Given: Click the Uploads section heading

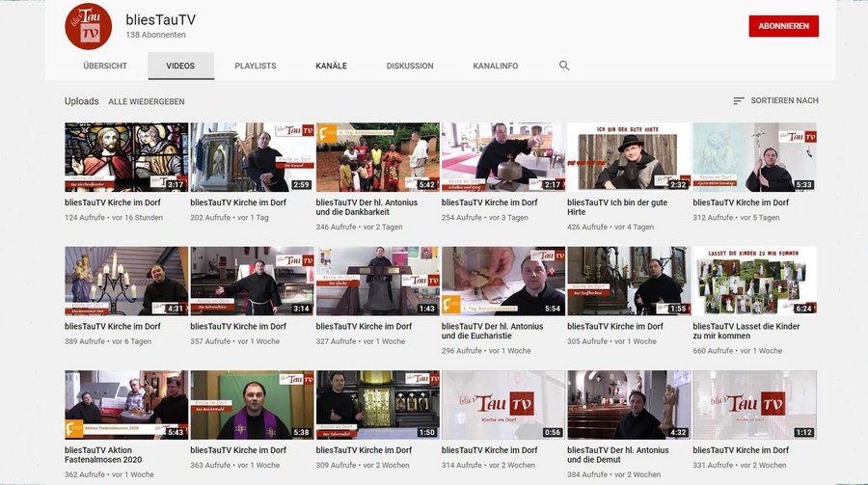Looking at the screenshot, I should click(81, 101).
